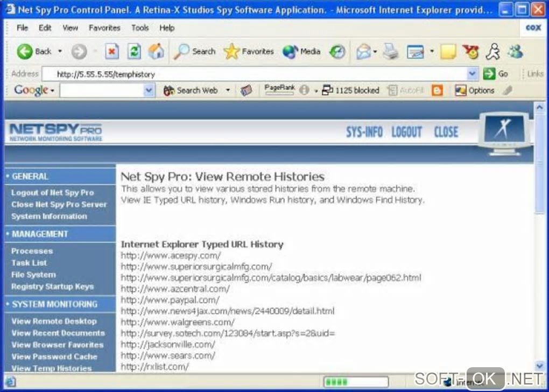The width and height of the screenshot is (549, 392).
Task: Click the CLOSE header link
Action: [446, 132]
